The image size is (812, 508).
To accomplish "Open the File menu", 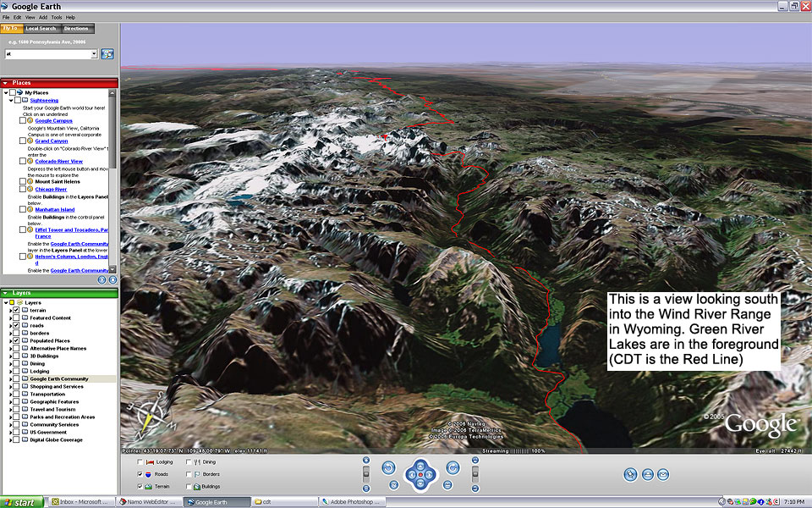I will (x=6, y=17).
